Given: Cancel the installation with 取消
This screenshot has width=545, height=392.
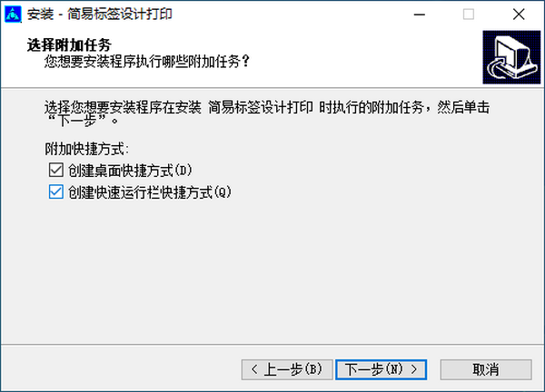Looking at the screenshot, I should point(486,369).
